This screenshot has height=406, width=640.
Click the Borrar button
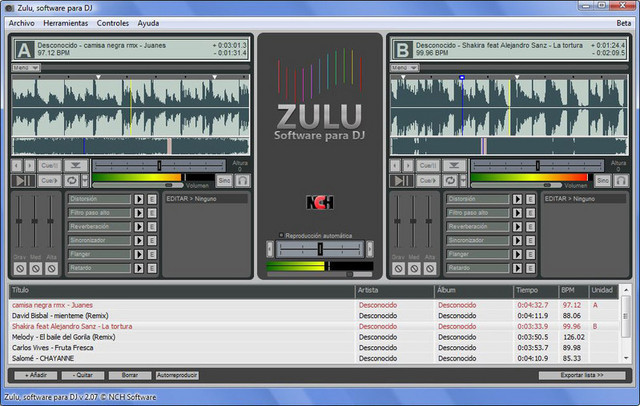(130, 375)
